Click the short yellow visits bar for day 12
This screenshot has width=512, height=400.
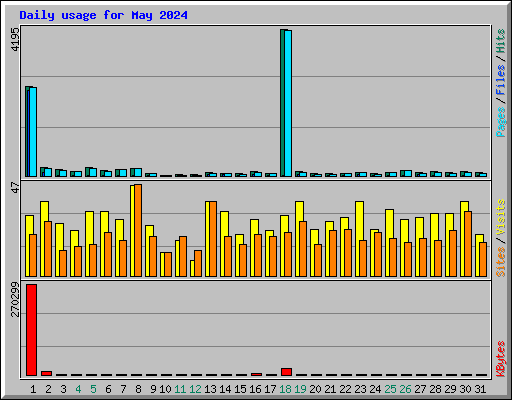192,268
